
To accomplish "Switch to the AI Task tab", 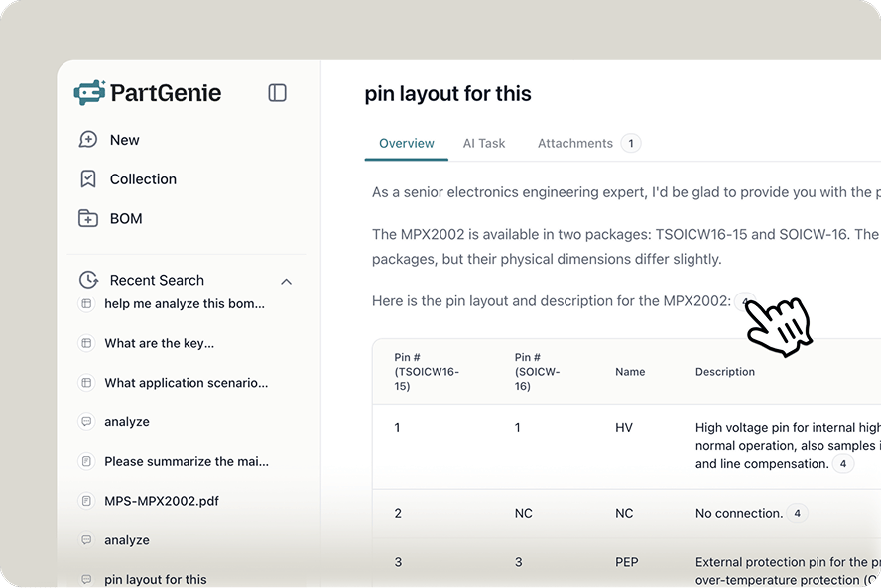I will 484,143.
